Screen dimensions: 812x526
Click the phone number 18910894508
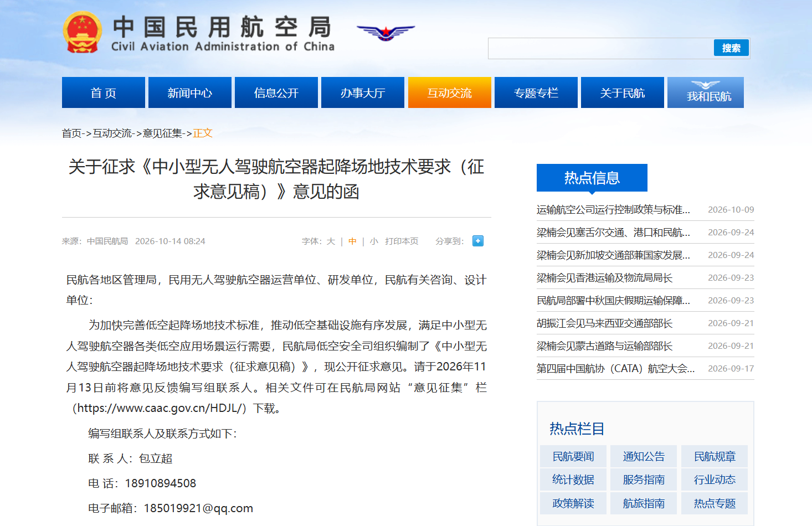point(161,483)
